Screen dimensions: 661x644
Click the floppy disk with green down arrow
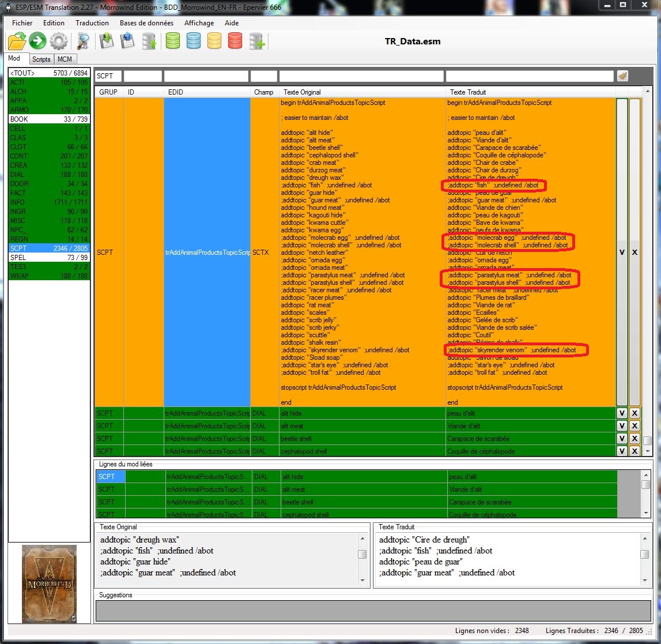click(107, 41)
